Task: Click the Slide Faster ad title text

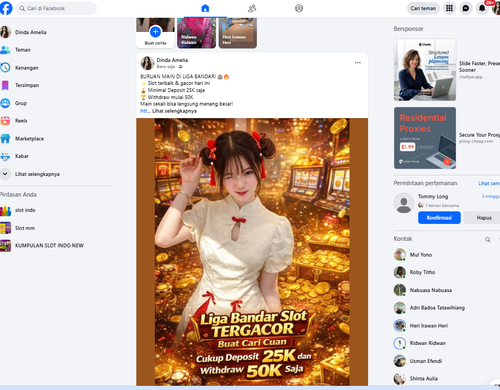Action: (479, 67)
